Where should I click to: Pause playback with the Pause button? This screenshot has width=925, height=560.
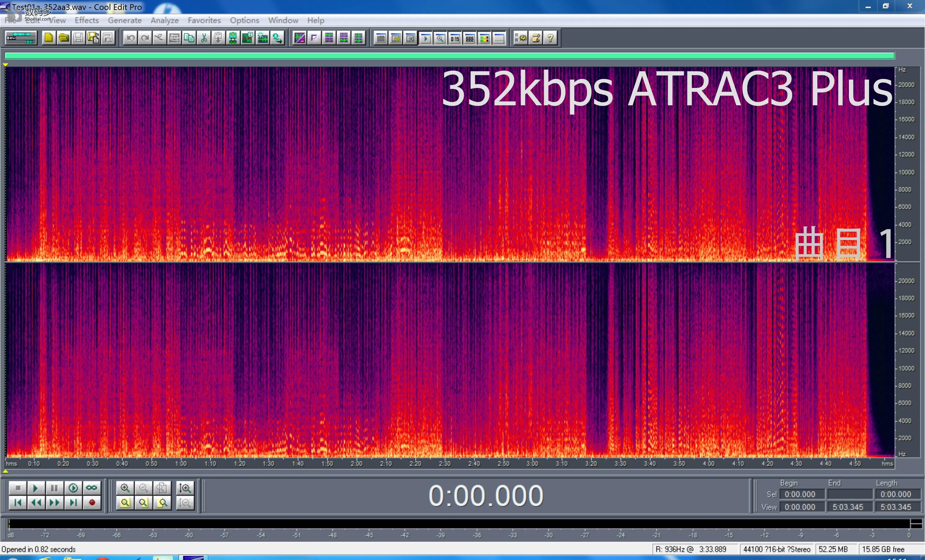pos(54,488)
